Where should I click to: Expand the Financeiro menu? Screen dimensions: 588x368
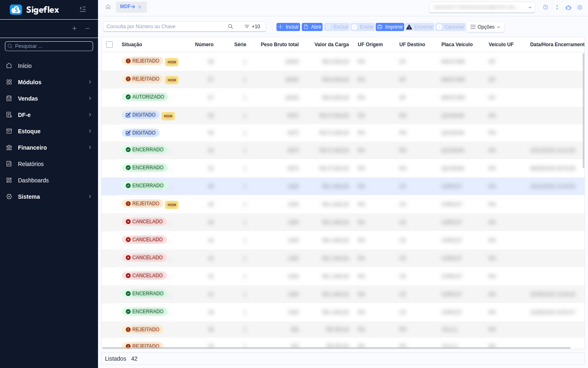49,148
